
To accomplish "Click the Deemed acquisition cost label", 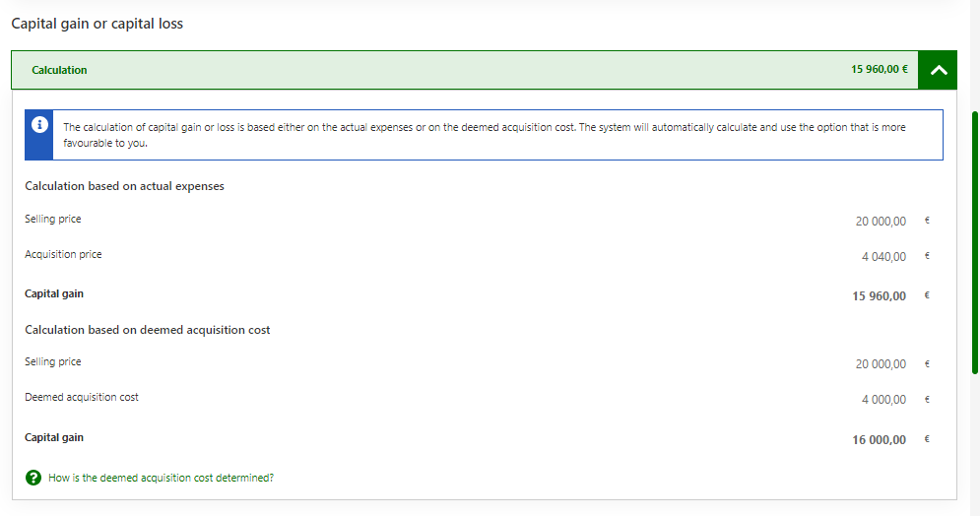I will point(82,397).
